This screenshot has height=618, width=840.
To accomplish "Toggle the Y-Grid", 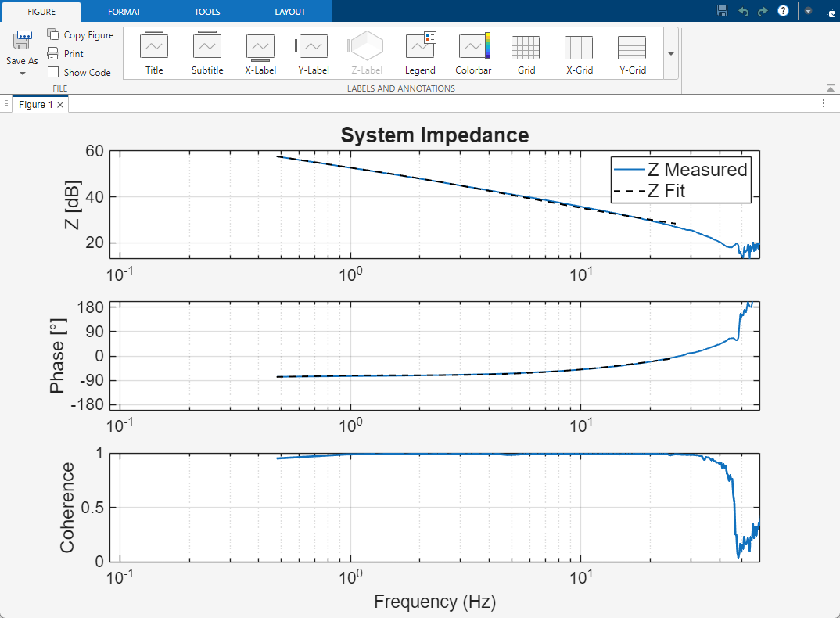I will (x=633, y=53).
